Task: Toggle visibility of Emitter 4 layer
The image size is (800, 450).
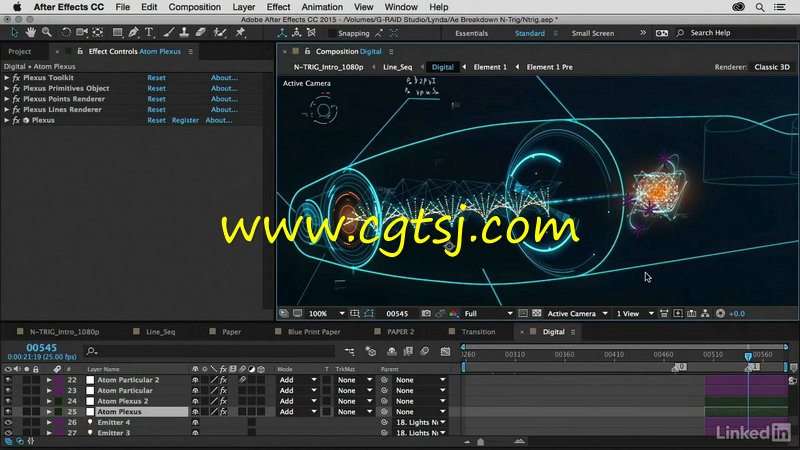Action: (8, 422)
